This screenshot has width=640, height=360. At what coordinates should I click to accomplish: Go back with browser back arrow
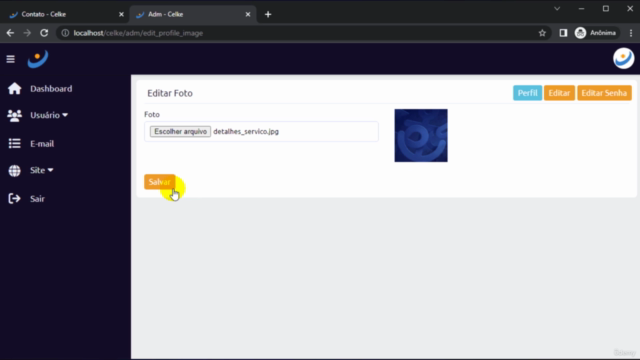point(10,33)
